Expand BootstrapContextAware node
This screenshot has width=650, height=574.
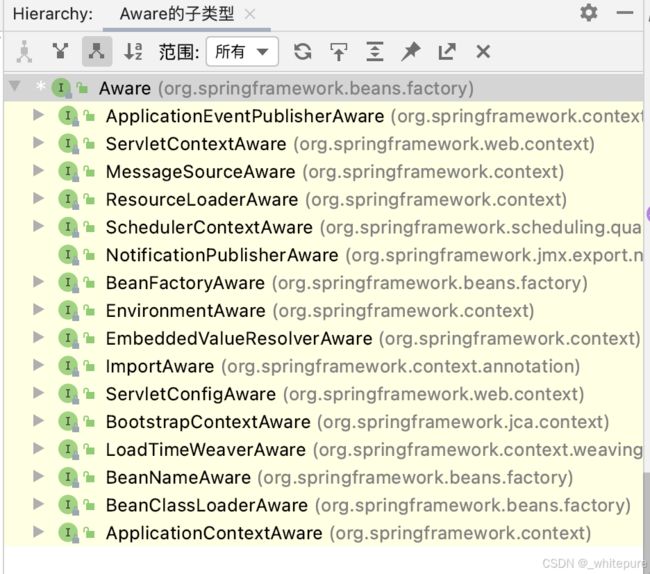(x=39, y=421)
